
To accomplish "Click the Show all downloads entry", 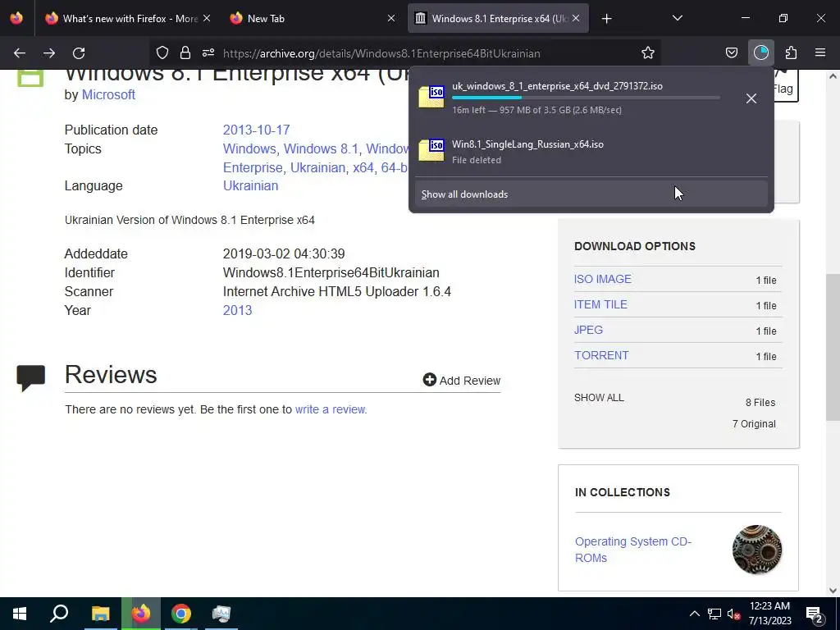I will [591, 194].
